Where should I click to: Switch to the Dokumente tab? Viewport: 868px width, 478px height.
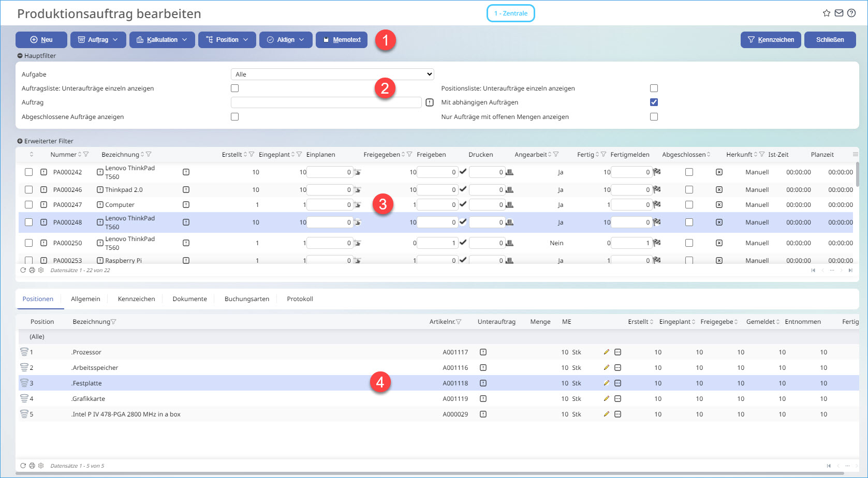[x=189, y=299]
